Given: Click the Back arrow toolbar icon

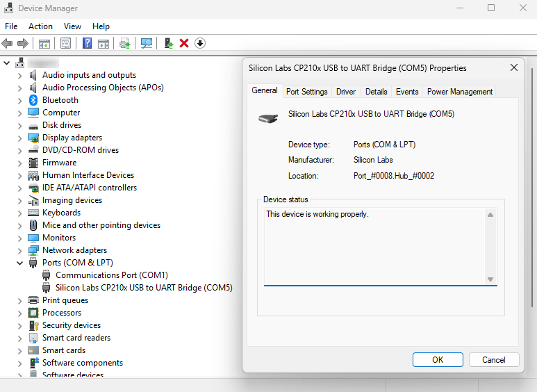Looking at the screenshot, I should 7,44.
